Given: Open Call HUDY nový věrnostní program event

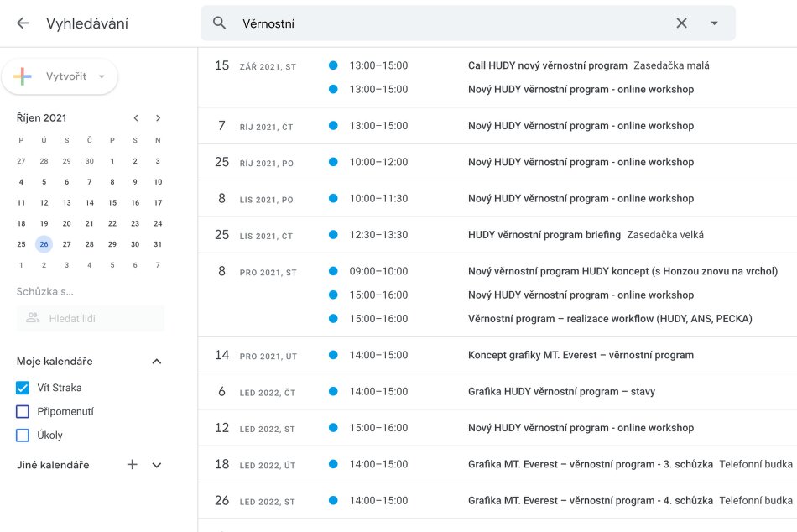Looking at the screenshot, I should [x=548, y=65].
